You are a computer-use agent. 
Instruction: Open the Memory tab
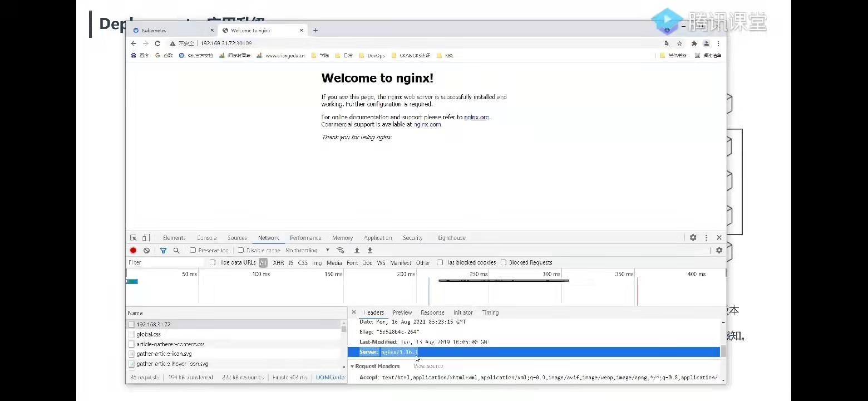(342, 238)
